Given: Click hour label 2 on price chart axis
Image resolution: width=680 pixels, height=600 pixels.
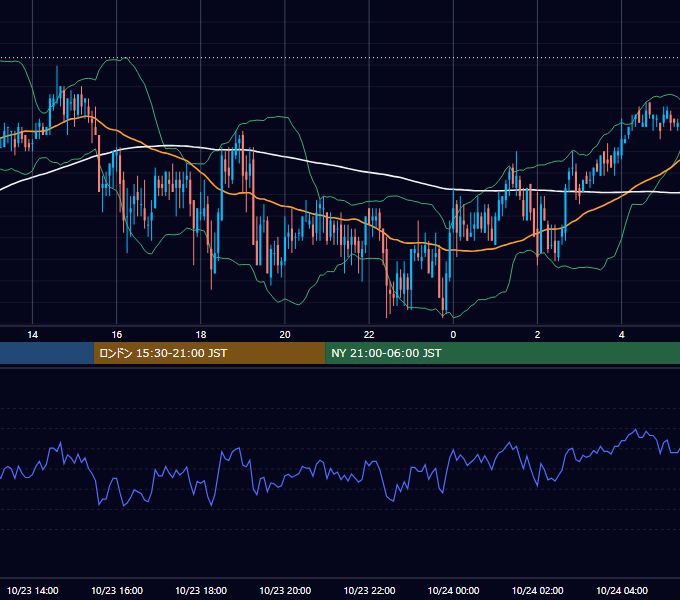Looking at the screenshot, I should pos(537,335).
